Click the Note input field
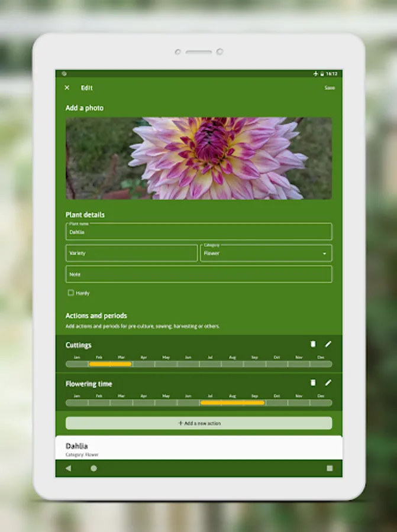 click(x=199, y=274)
